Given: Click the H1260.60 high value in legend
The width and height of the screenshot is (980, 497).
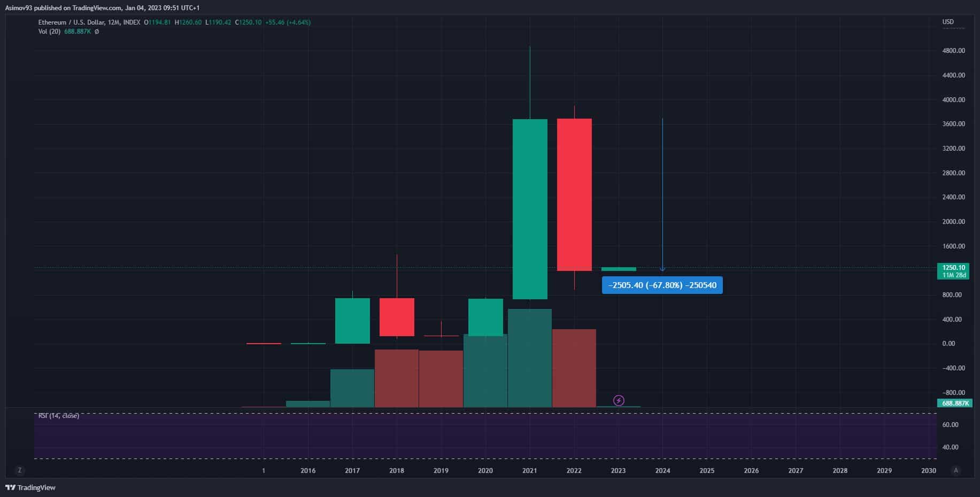Looking at the screenshot, I should tap(188, 22).
